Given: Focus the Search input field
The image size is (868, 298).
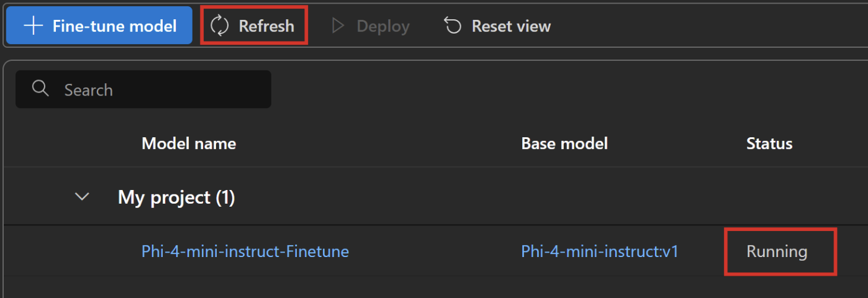Looking at the screenshot, I should point(143,89).
